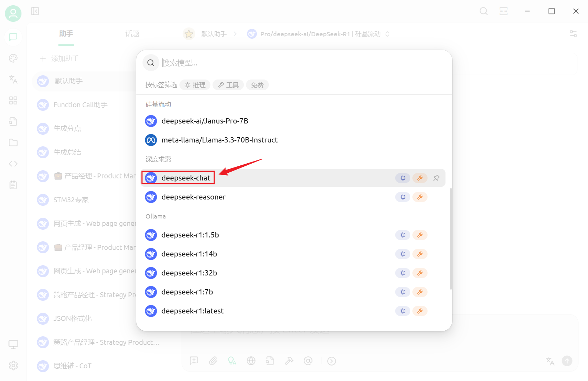The image size is (588, 381).
Task: Expand the DeepSeek-R1 model selector chevron
Action: pos(387,34)
